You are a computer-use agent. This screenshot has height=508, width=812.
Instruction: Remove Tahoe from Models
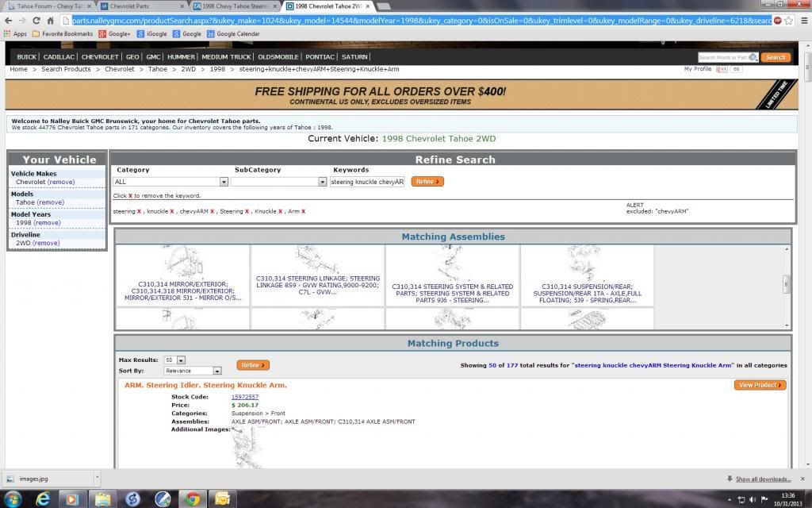51,202
